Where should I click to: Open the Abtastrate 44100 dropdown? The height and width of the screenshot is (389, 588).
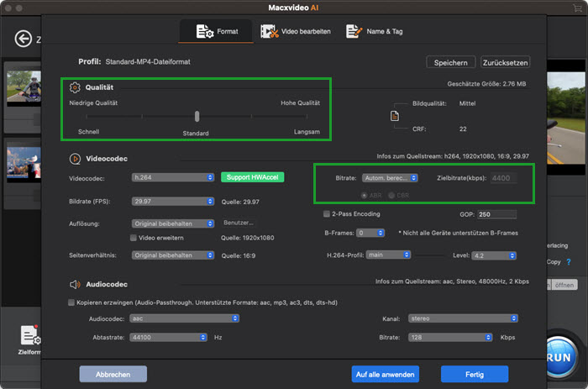tap(168, 337)
